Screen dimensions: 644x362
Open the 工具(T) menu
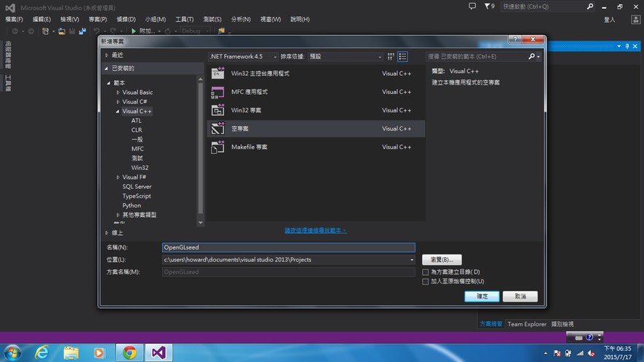[185, 19]
